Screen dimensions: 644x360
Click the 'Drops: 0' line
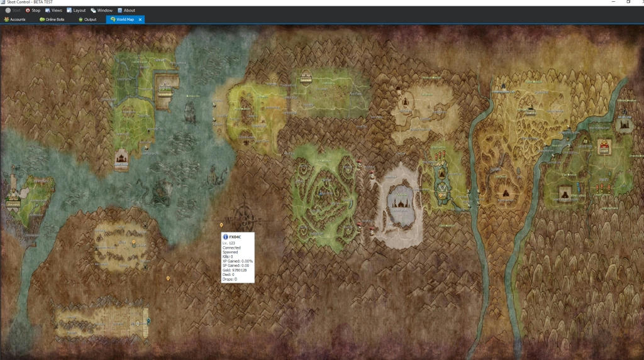pyautogui.click(x=230, y=279)
